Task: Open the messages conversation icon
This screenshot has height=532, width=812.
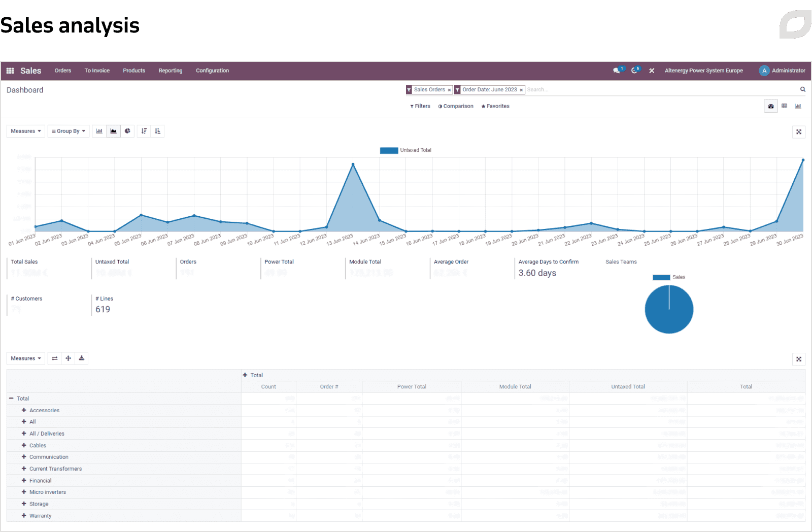Action: [x=617, y=71]
